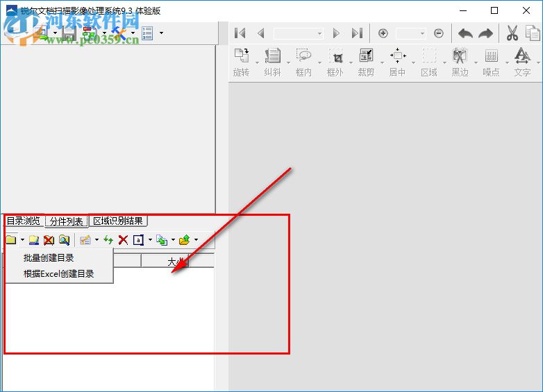The height and width of the screenshot is (392, 543).
Task: Minimize the application window
Action: (x=463, y=10)
